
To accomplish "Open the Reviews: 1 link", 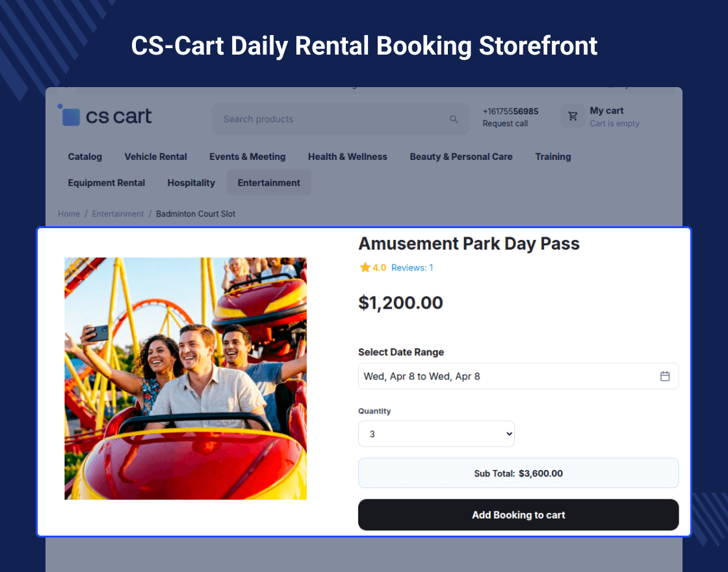I will tap(412, 267).
